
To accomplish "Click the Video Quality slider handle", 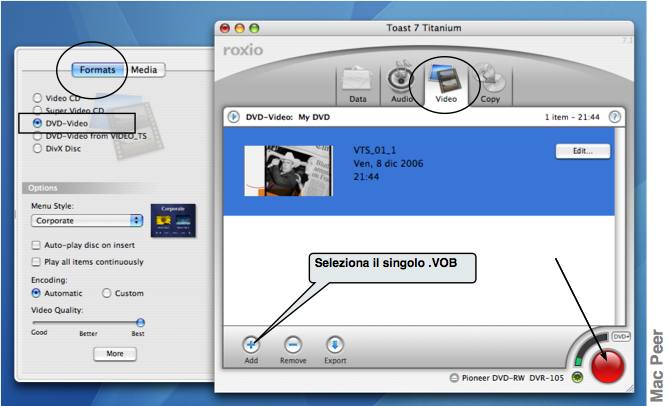I will coord(140,323).
